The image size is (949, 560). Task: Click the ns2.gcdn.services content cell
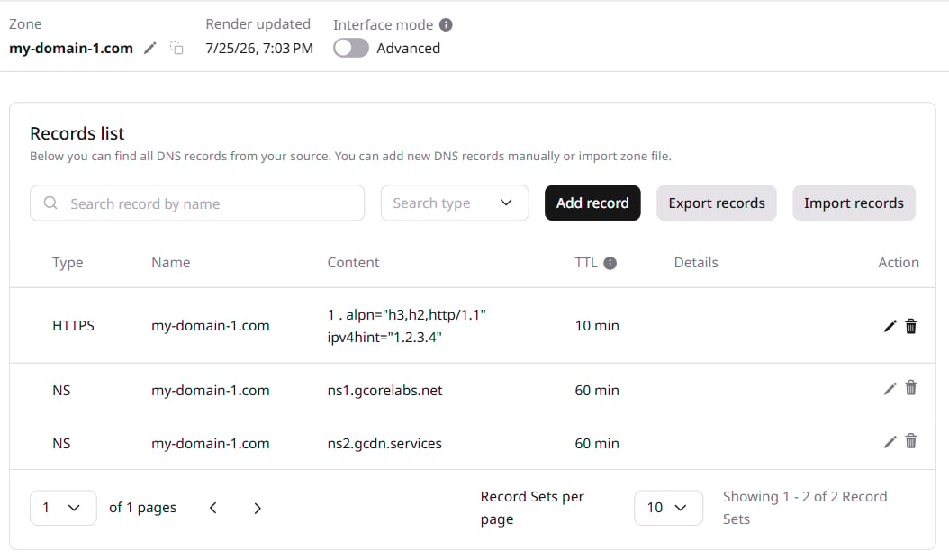(x=384, y=444)
